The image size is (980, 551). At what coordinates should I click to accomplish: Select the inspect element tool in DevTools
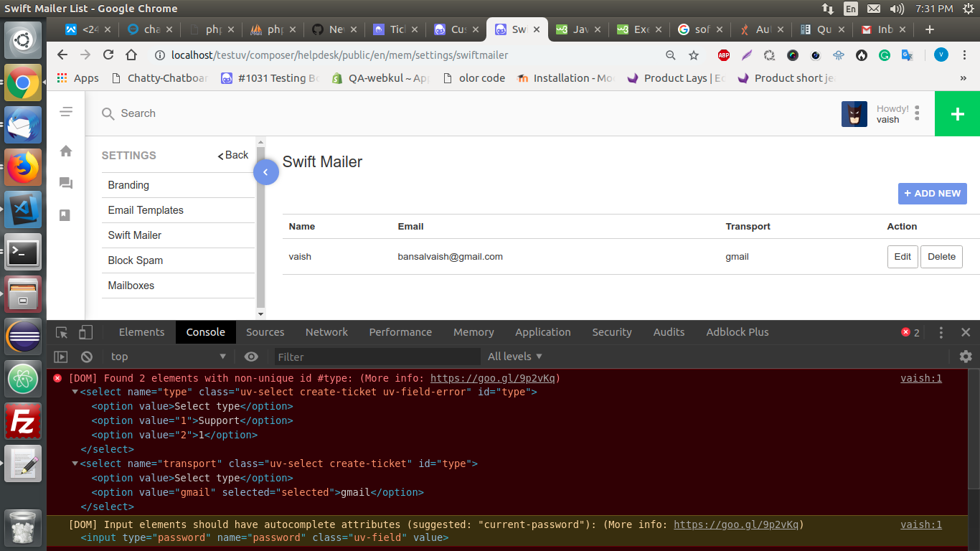(x=62, y=332)
